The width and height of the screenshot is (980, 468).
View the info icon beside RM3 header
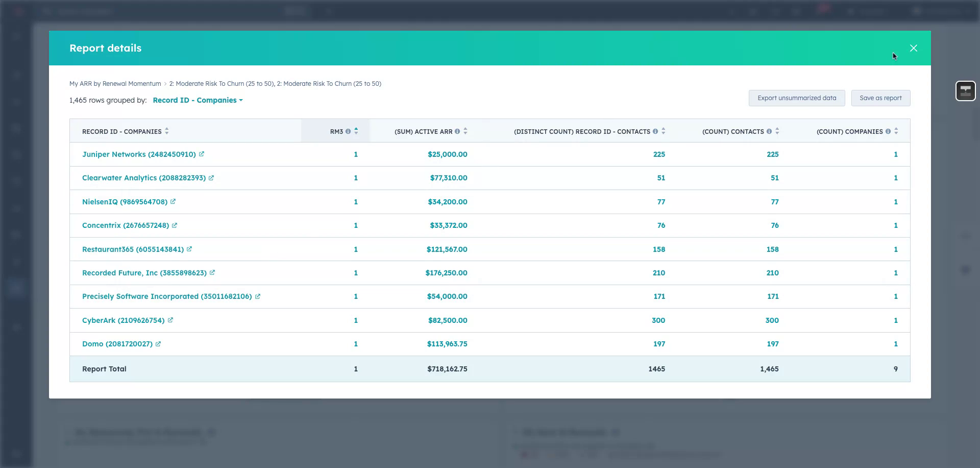(x=348, y=131)
